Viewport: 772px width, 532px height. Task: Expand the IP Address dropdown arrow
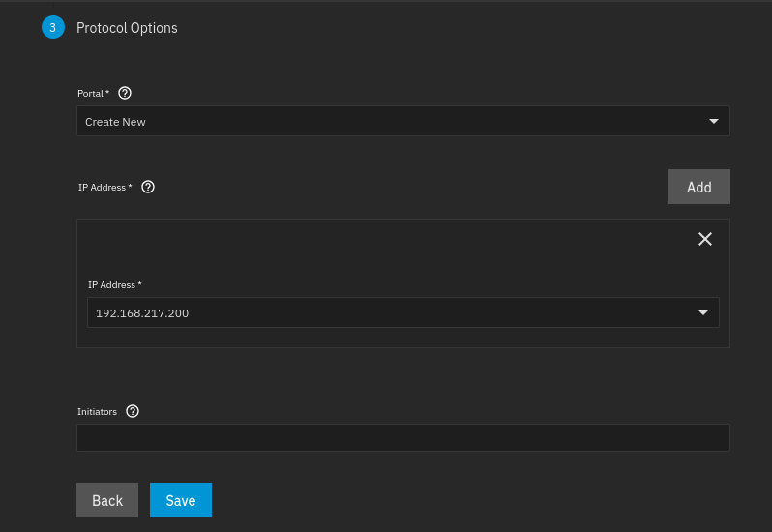pyautogui.click(x=703, y=313)
